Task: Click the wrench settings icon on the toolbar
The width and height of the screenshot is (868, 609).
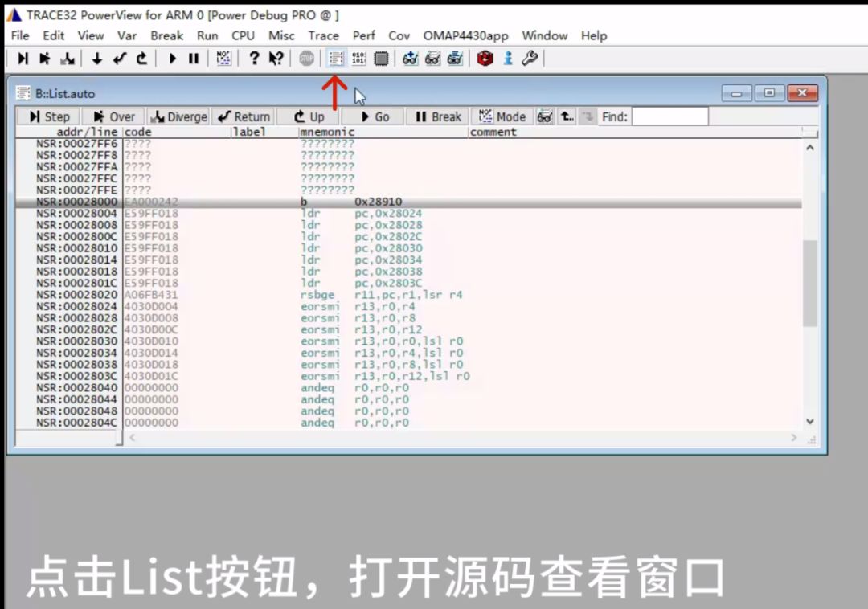Action: tap(528, 58)
